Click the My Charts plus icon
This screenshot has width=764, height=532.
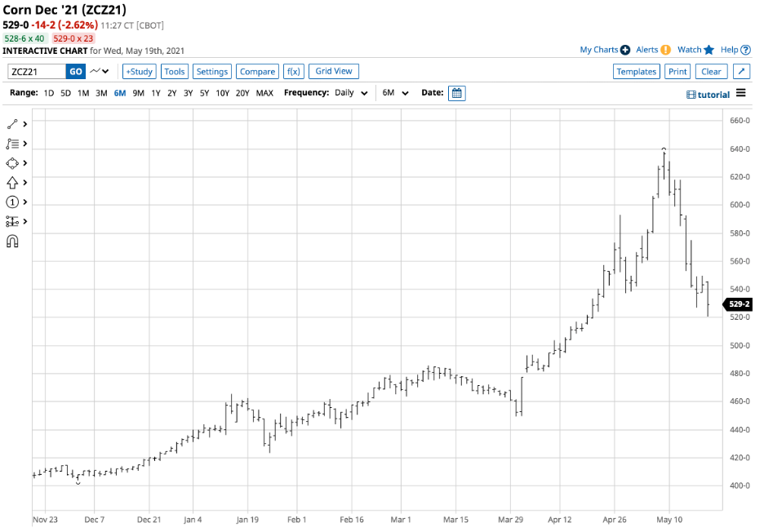click(x=625, y=50)
